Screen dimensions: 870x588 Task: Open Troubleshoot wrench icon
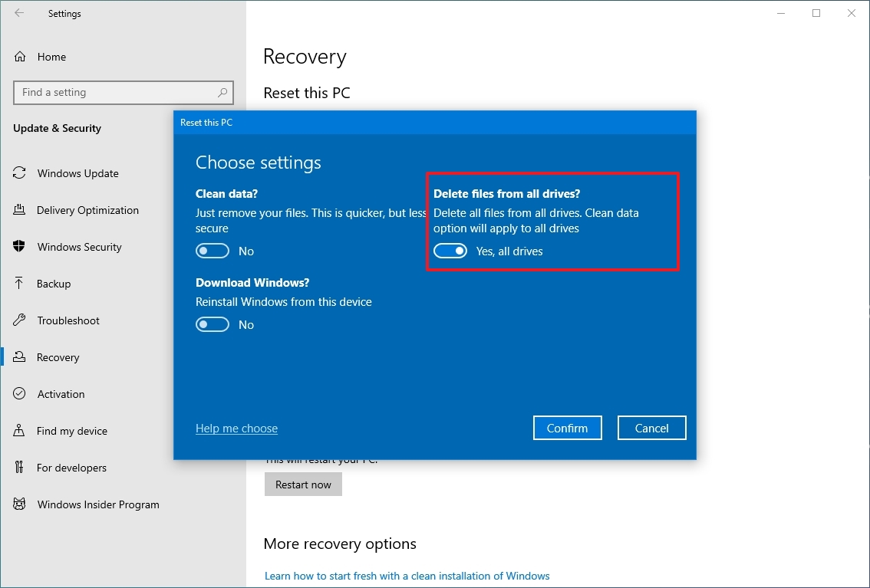(19, 320)
